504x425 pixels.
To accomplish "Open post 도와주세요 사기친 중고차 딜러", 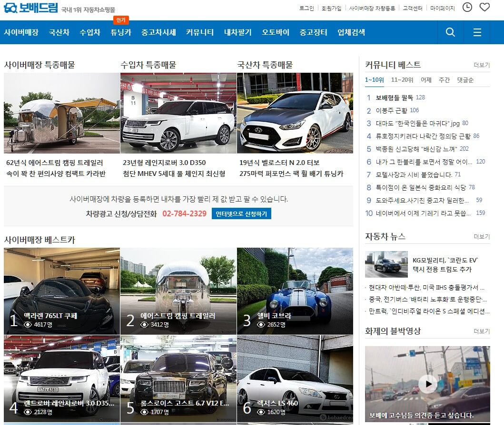I will pos(422,200).
